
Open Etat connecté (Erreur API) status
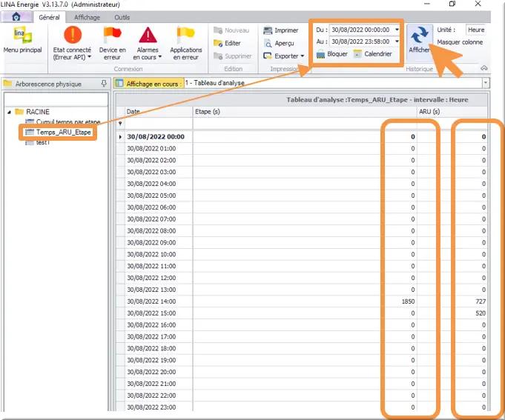[x=72, y=44]
